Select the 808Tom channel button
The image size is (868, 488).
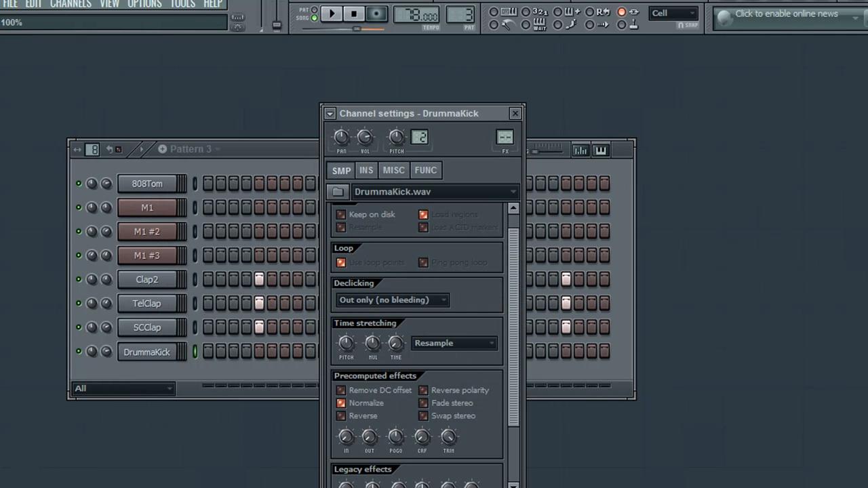click(147, 184)
